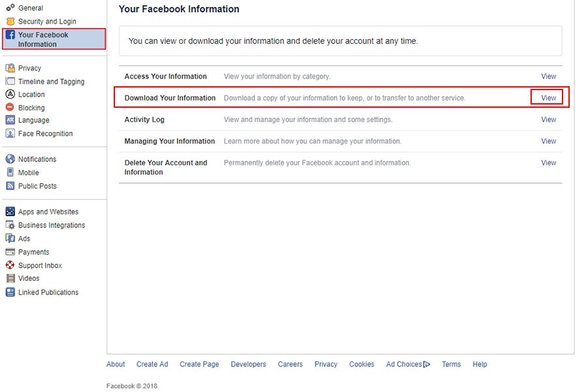Click the Ad Choices triangle icon
588x392 pixels.
point(427,365)
